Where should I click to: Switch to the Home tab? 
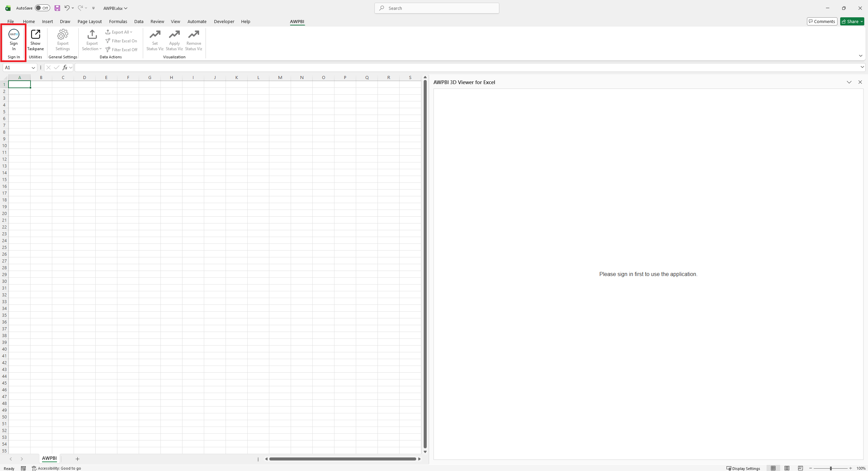tap(29, 21)
